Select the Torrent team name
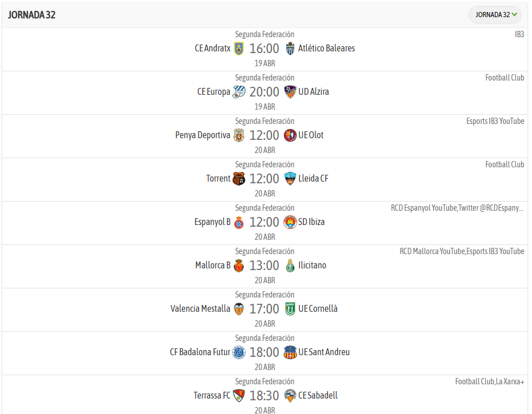The image size is (532, 414). [x=218, y=179]
